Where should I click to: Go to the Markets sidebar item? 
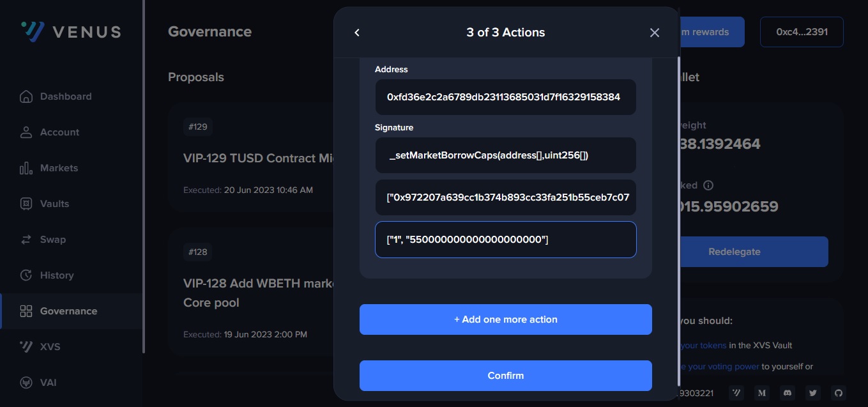[59, 168]
